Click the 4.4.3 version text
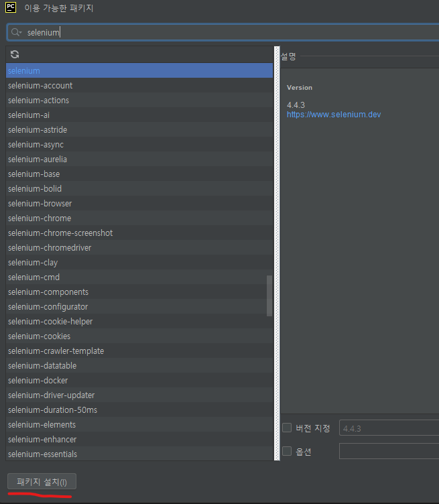 point(296,105)
